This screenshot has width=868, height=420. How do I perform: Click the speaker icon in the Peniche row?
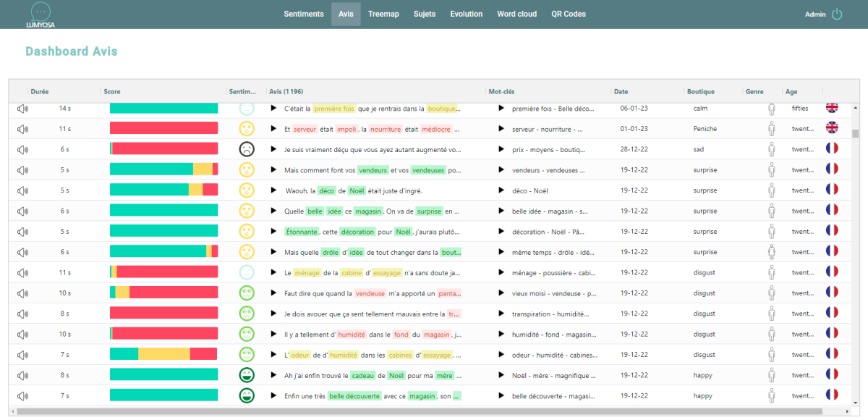(22, 129)
